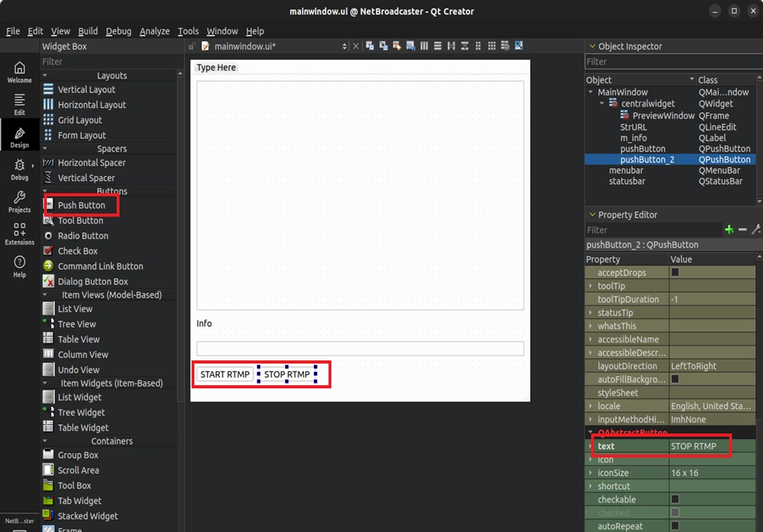Click lock icon beside mainwindow.ui file name
Screen dimensions: 763x532
pos(192,46)
